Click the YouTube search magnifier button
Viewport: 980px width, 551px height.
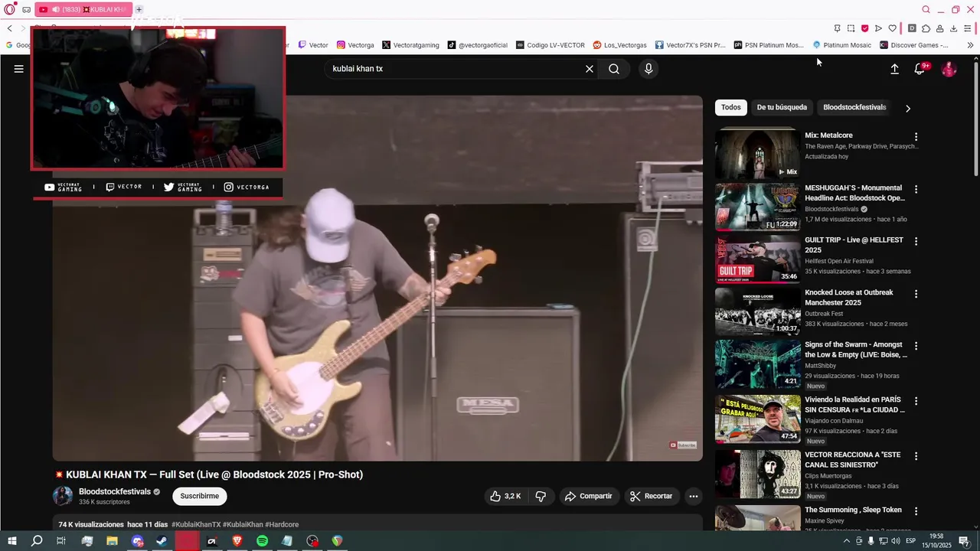coord(614,69)
